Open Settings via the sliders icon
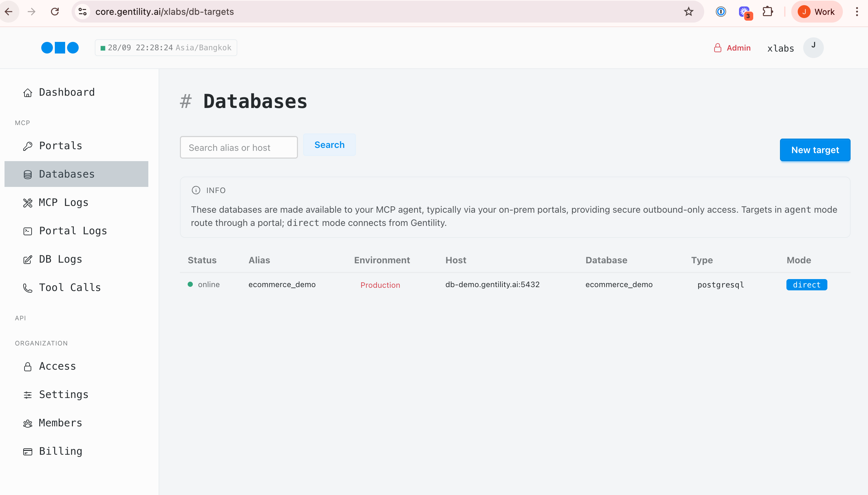The width and height of the screenshot is (868, 495). point(27,395)
